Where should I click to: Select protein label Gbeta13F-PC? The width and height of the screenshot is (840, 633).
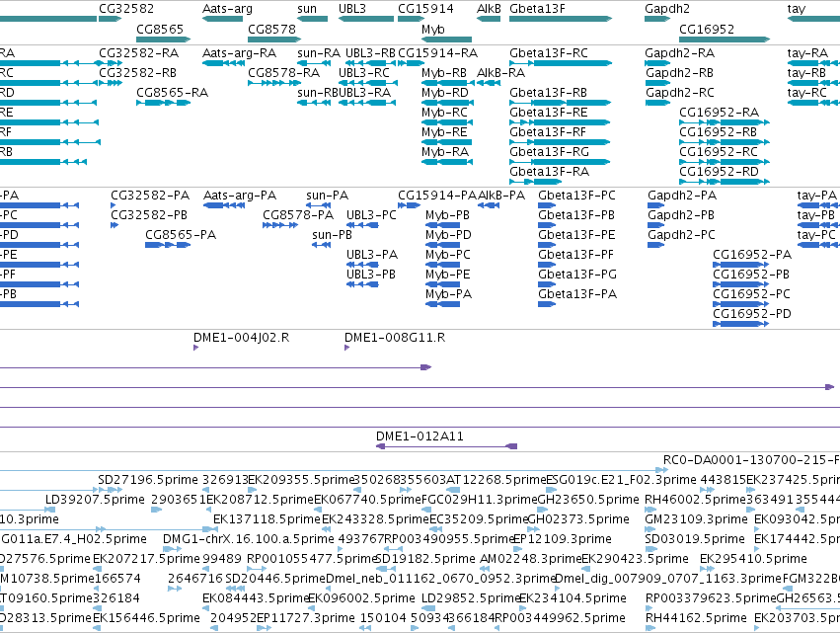[x=577, y=196]
